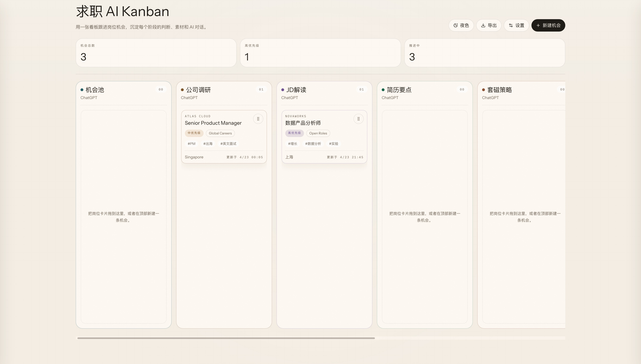Image resolution: width=641 pixels, height=364 pixels.
Task: Click the 上海 location text
Action: pyautogui.click(x=289, y=157)
